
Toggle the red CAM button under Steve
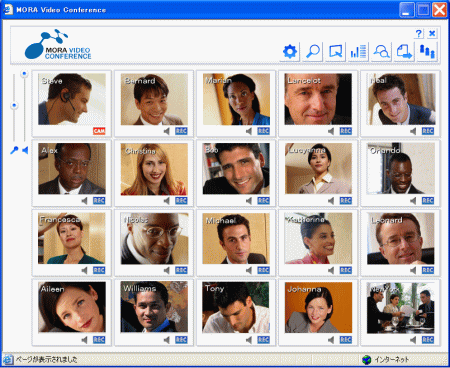(x=99, y=131)
